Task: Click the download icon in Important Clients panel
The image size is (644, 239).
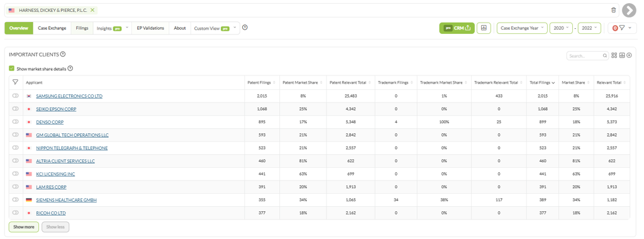Action: 622,55
